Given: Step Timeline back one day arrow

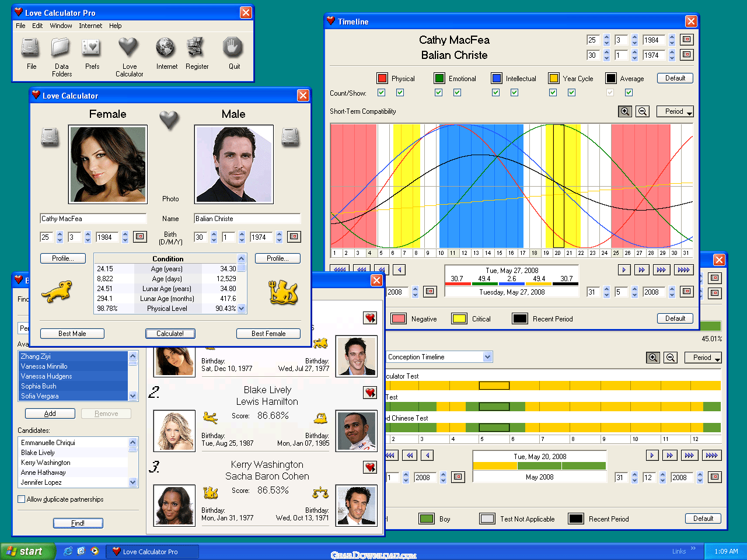Looking at the screenshot, I should [399, 269].
